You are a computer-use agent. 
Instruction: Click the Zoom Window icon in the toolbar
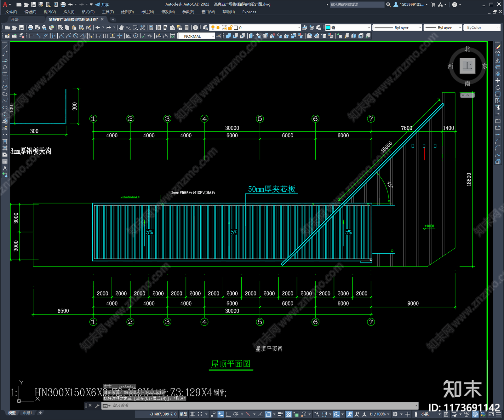pos(135,28)
